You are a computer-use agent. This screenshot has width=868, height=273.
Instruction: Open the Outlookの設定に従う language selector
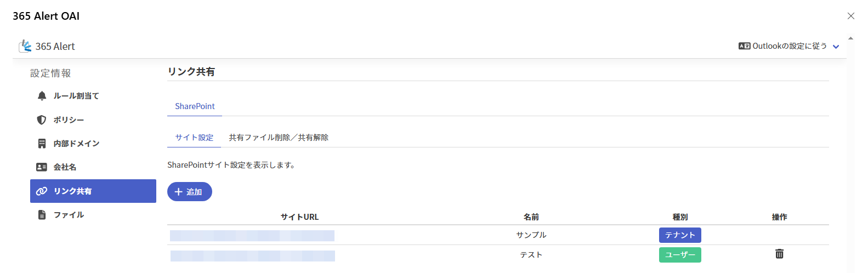789,46
